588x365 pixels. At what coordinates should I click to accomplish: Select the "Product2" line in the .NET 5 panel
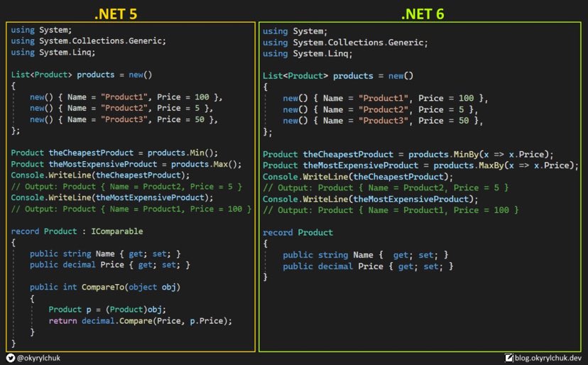click(121, 108)
